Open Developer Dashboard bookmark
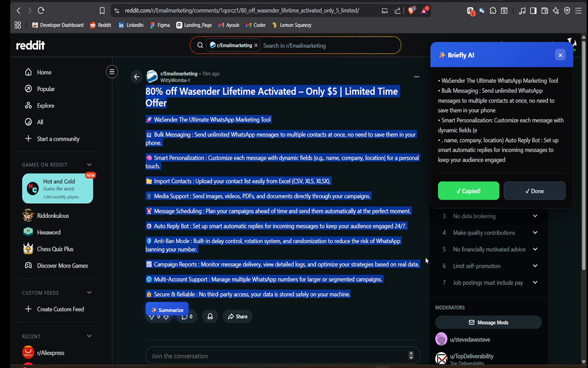The image size is (588, 368). pos(57,25)
